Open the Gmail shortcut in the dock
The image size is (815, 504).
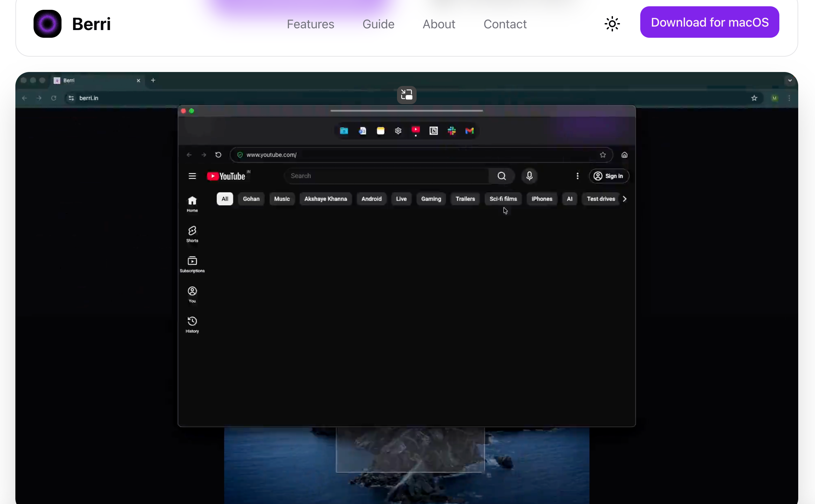pyautogui.click(x=469, y=131)
